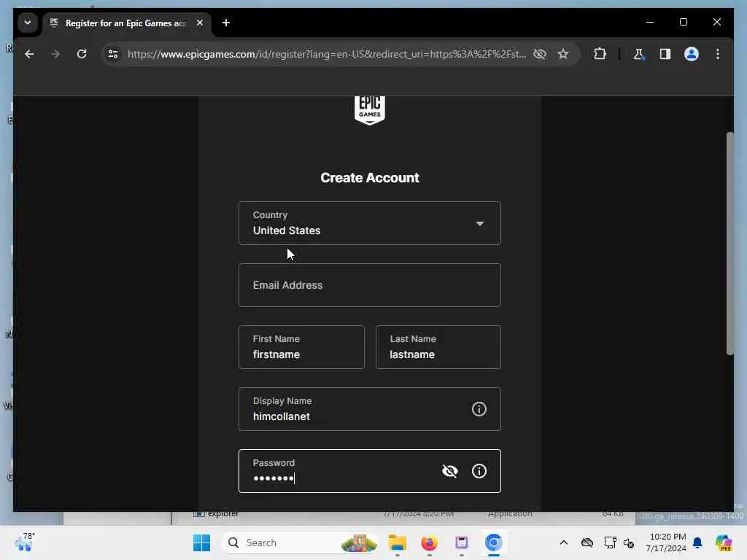The height and width of the screenshot is (560, 747).
Task: Show Password requirements info icon
Action: (479, 471)
